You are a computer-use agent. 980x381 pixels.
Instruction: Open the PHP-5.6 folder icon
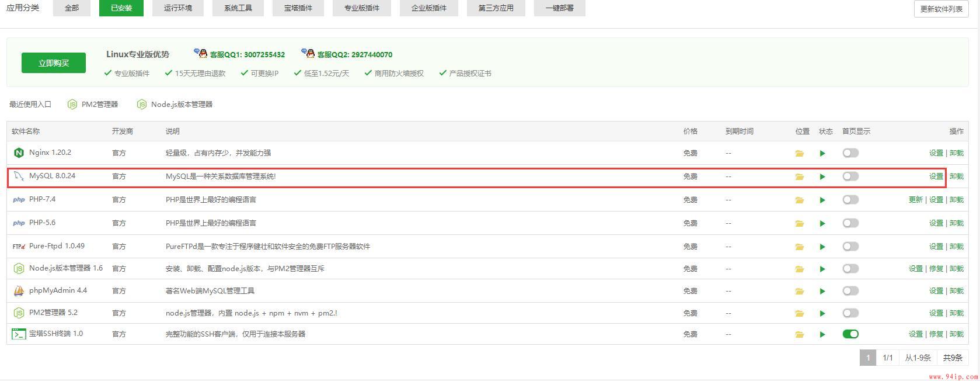tap(799, 223)
